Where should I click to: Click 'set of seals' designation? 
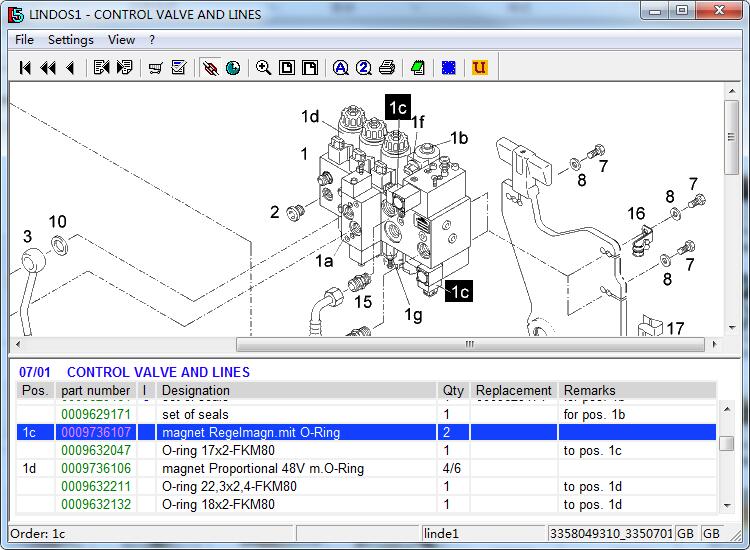195,414
